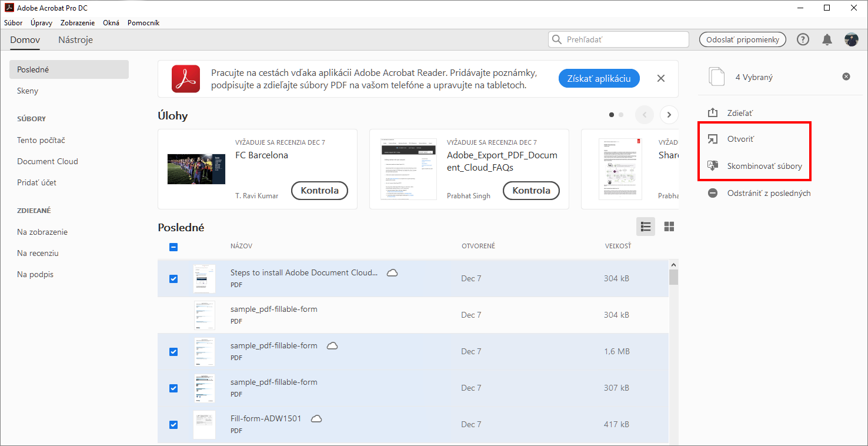The height and width of the screenshot is (446, 868).
Task: Focus the Prehľadať search field
Action: tap(618, 39)
